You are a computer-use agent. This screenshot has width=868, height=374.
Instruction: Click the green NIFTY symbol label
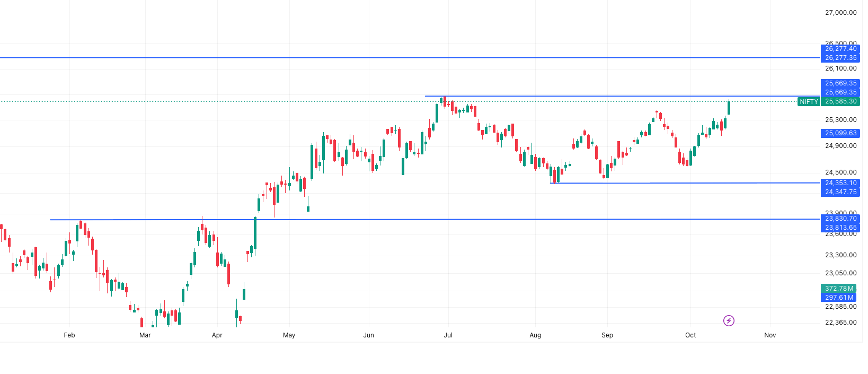click(809, 101)
